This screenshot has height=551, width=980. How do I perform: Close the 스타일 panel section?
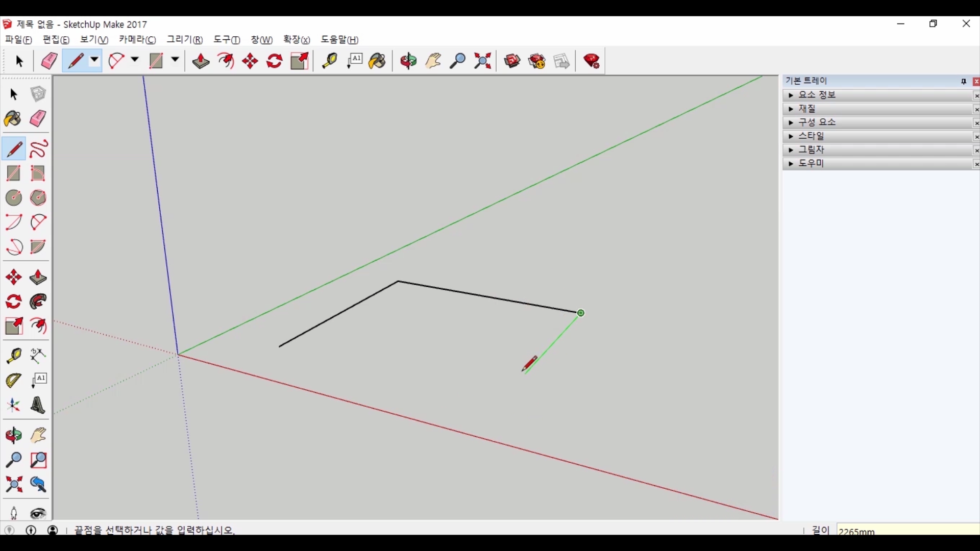[x=976, y=137]
